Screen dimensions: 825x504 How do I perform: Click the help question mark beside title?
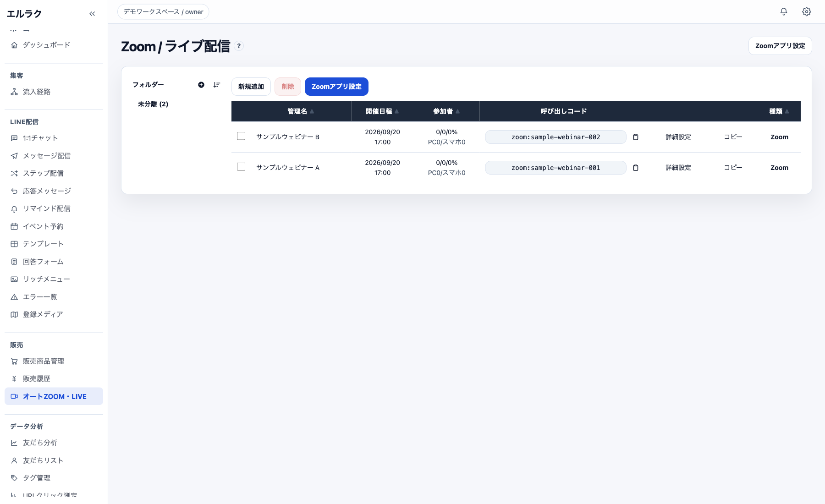tap(239, 46)
